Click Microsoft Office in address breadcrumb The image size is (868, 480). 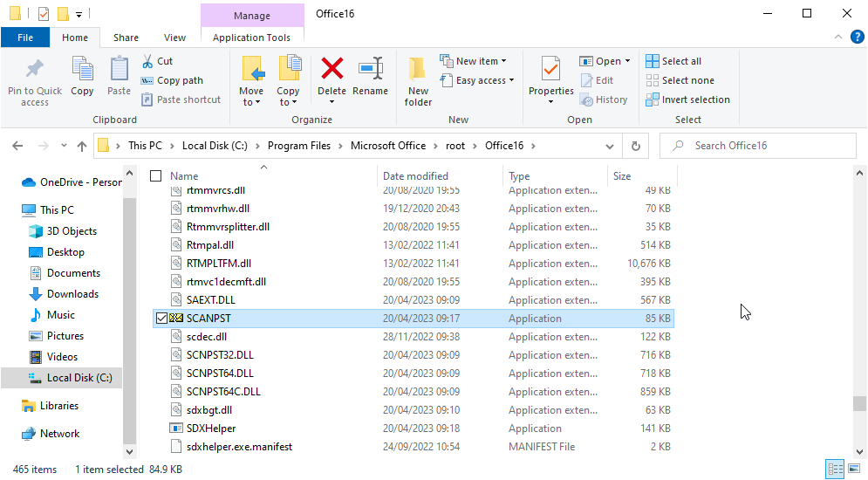point(388,146)
